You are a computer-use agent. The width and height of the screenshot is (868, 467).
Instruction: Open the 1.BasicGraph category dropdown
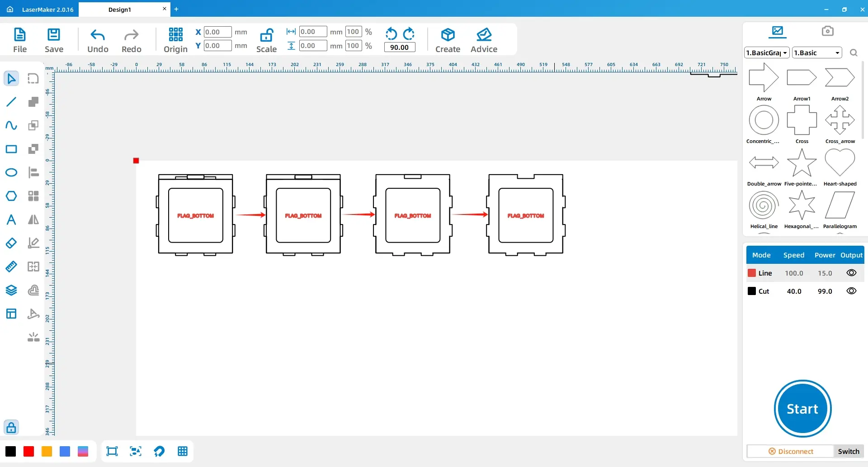(767, 52)
